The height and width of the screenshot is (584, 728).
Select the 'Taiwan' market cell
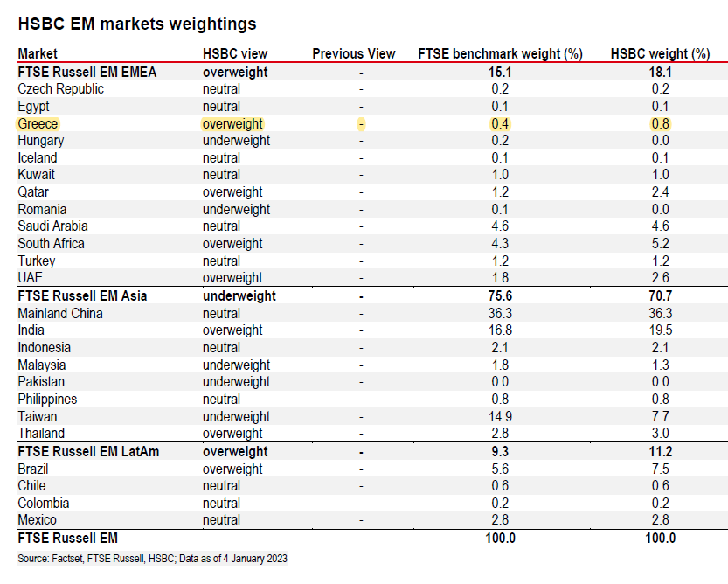pyautogui.click(x=38, y=417)
